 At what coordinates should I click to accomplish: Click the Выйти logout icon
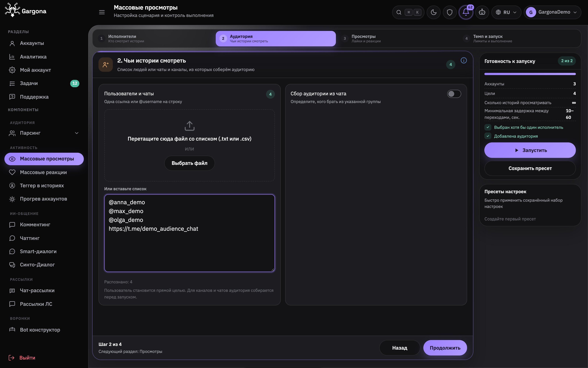tap(11, 358)
